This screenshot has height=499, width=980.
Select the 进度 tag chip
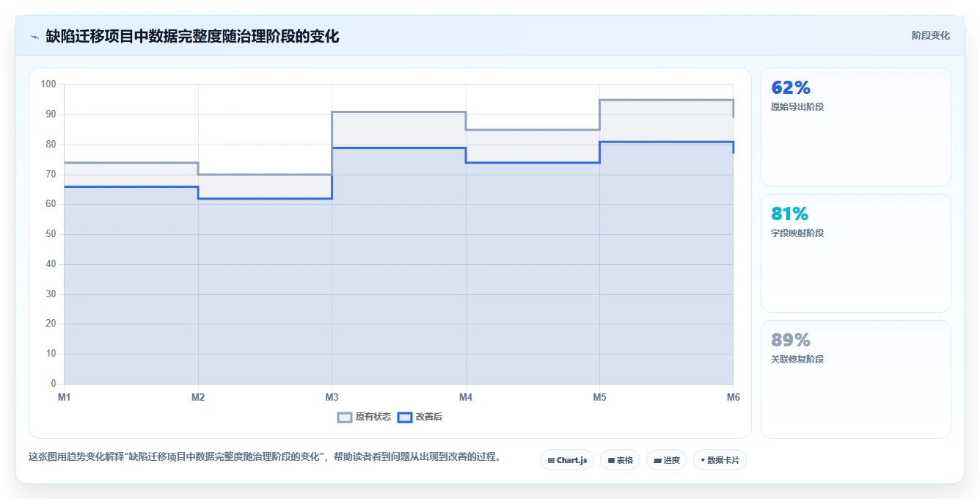pos(666,460)
